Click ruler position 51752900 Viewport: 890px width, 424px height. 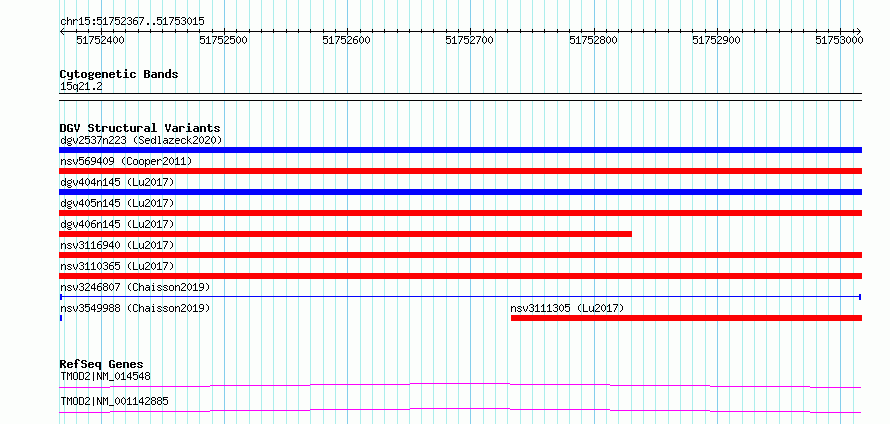[x=717, y=40]
